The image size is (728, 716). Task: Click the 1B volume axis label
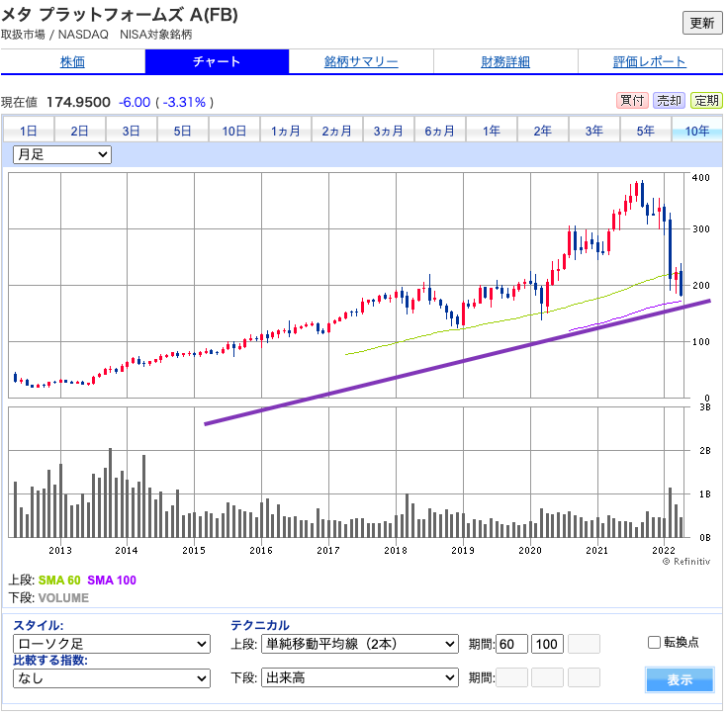coord(705,494)
